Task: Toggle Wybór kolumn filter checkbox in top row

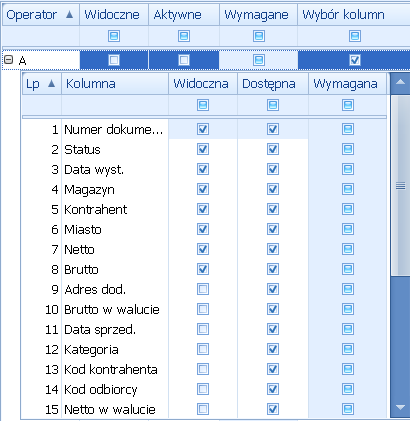Action: [355, 36]
